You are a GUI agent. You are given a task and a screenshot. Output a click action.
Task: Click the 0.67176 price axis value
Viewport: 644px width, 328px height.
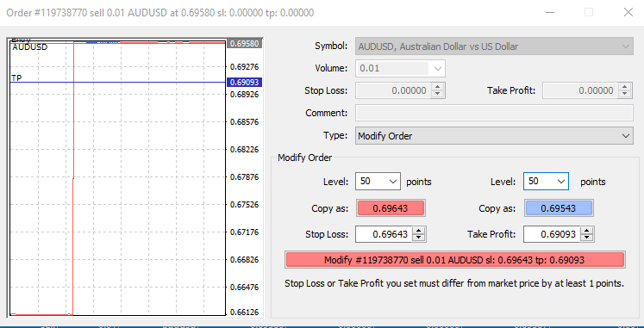tap(244, 232)
